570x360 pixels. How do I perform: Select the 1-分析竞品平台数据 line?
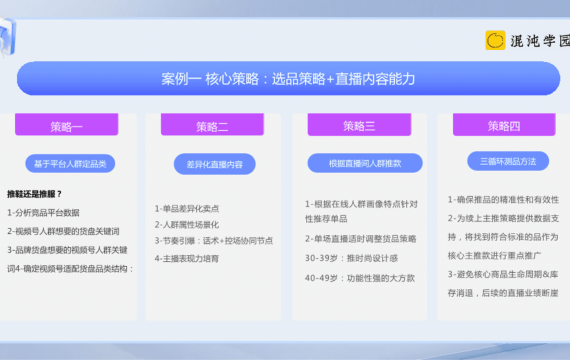click(x=43, y=213)
